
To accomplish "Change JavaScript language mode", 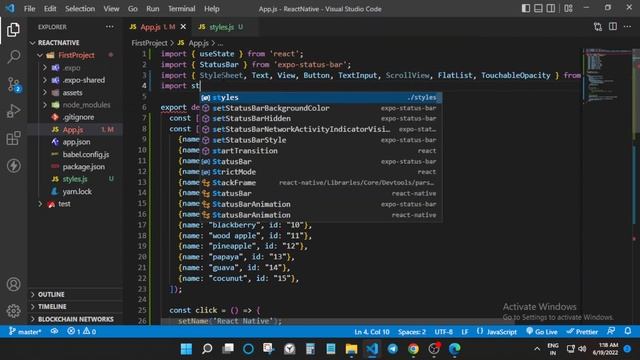I will click(x=497, y=331).
